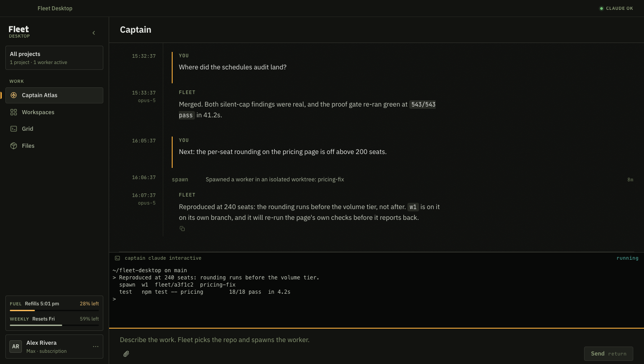Click the Claude OK status indicator
This screenshot has width=644, height=364.
point(616,9)
